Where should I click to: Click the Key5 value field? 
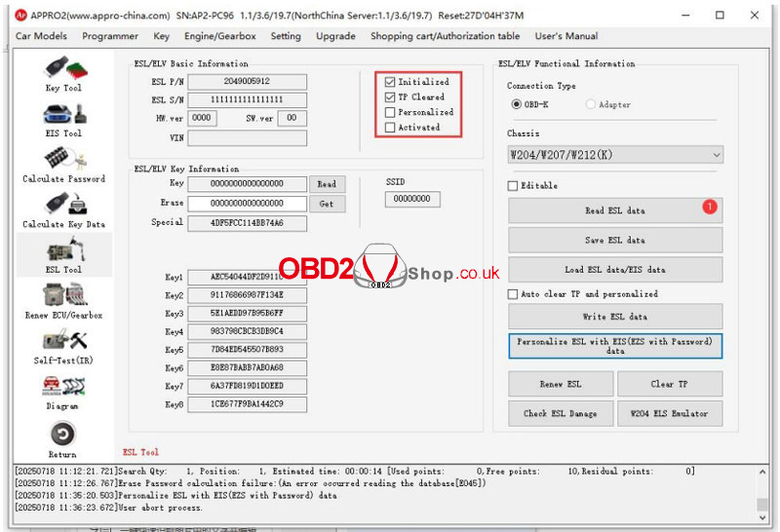[247, 350]
